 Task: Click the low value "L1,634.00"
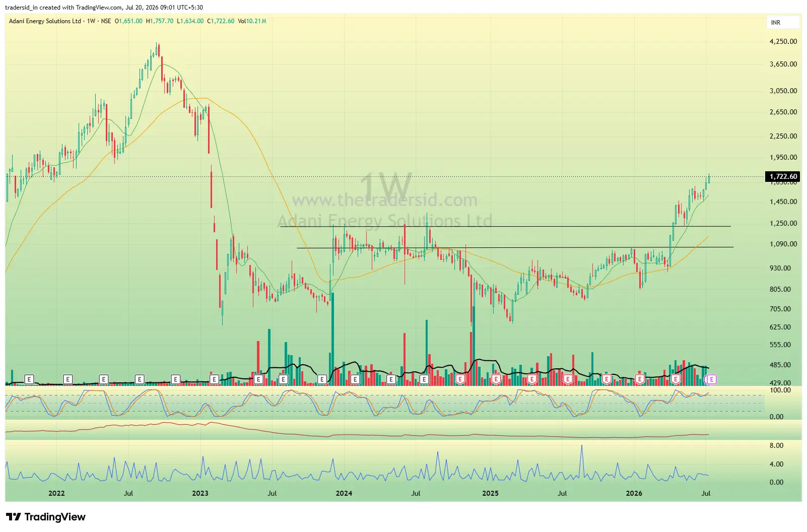point(190,21)
